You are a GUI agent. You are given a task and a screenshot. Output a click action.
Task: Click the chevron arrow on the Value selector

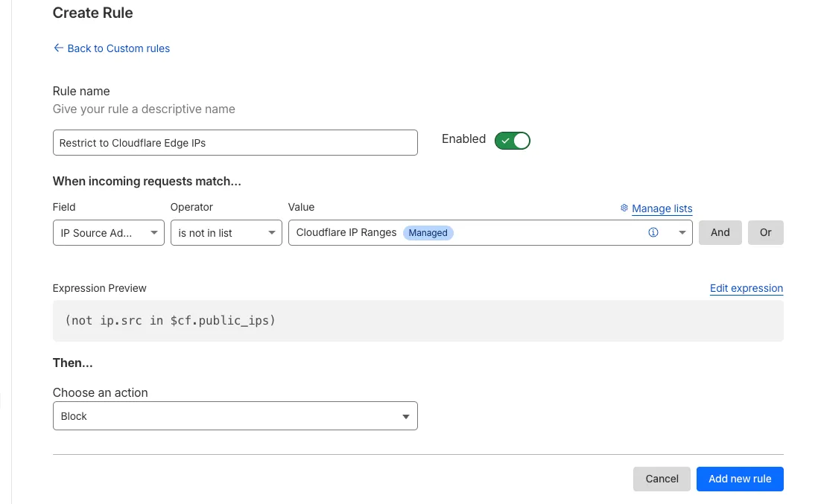[682, 232]
